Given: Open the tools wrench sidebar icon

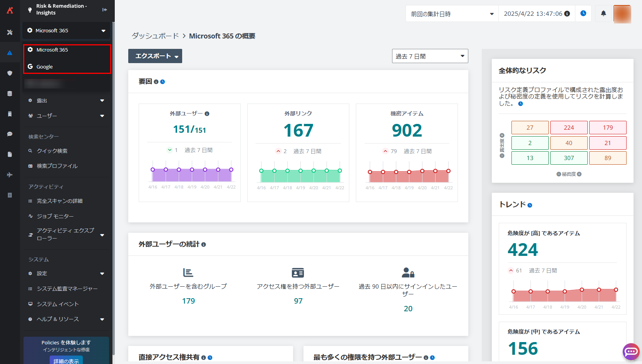Looking at the screenshot, I should (x=10, y=32).
